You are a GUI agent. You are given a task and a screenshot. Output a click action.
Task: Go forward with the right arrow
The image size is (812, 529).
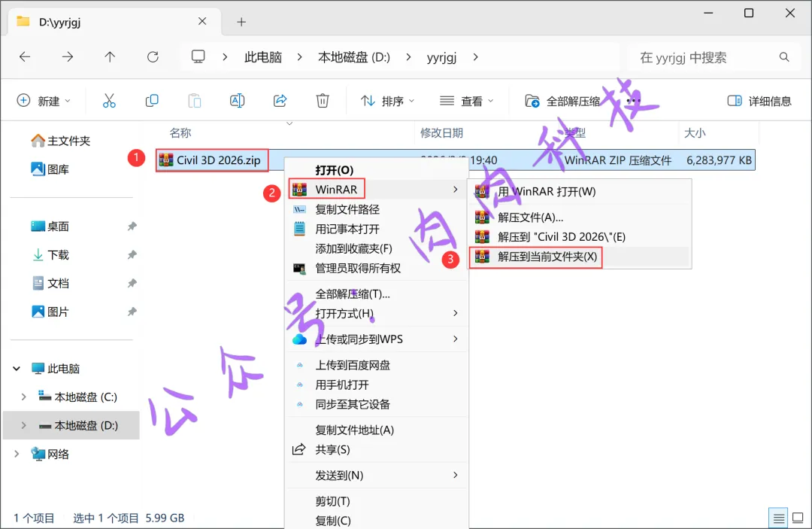(x=68, y=57)
